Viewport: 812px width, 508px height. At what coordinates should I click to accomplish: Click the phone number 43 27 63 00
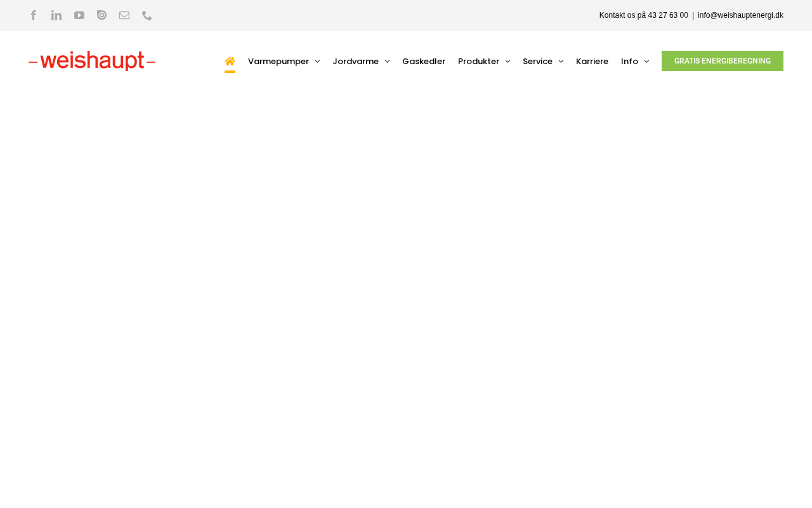coord(668,15)
